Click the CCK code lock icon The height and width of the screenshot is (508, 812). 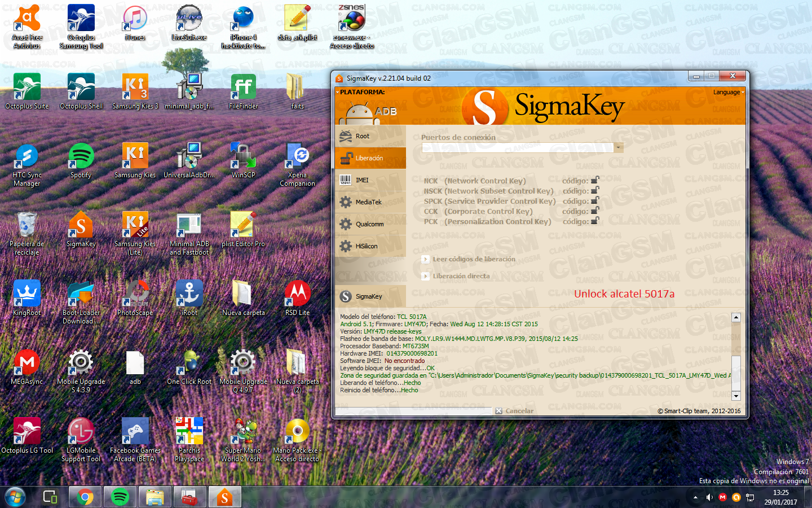tap(595, 211)
